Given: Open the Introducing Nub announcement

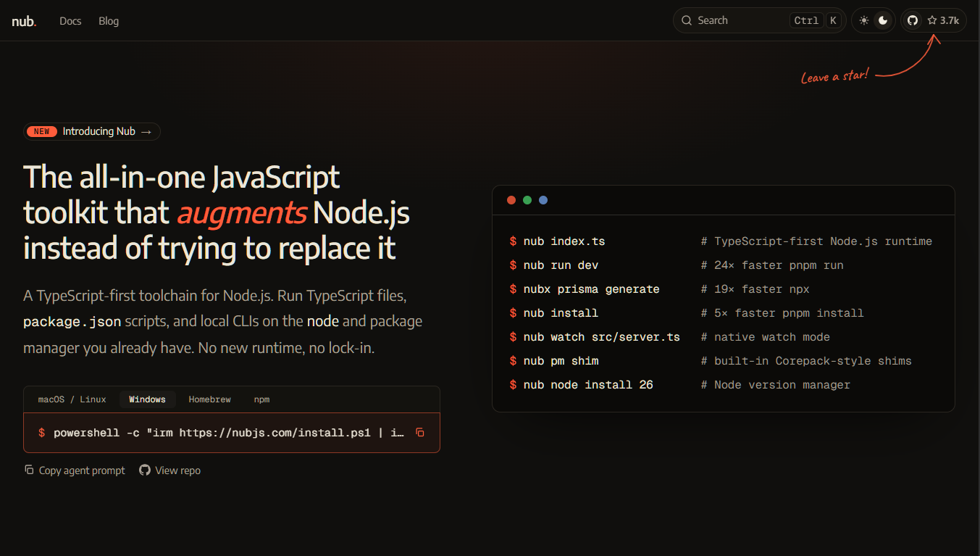Looking at the screenshot, I should tap(92, 131).
